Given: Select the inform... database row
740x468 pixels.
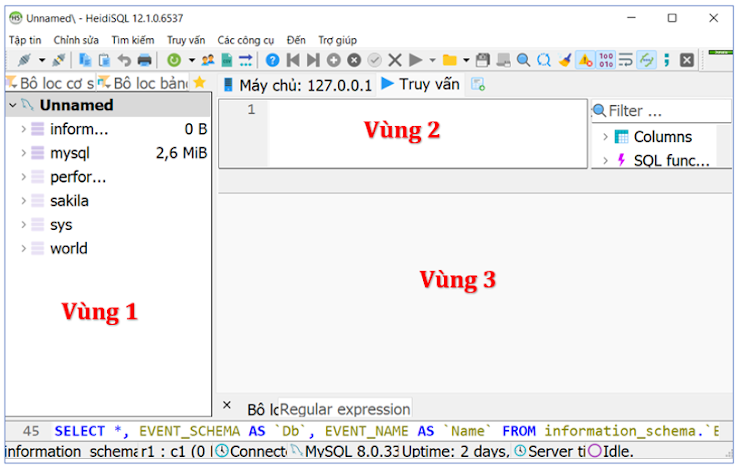Looking at the screenshot, I should point(109,129).
